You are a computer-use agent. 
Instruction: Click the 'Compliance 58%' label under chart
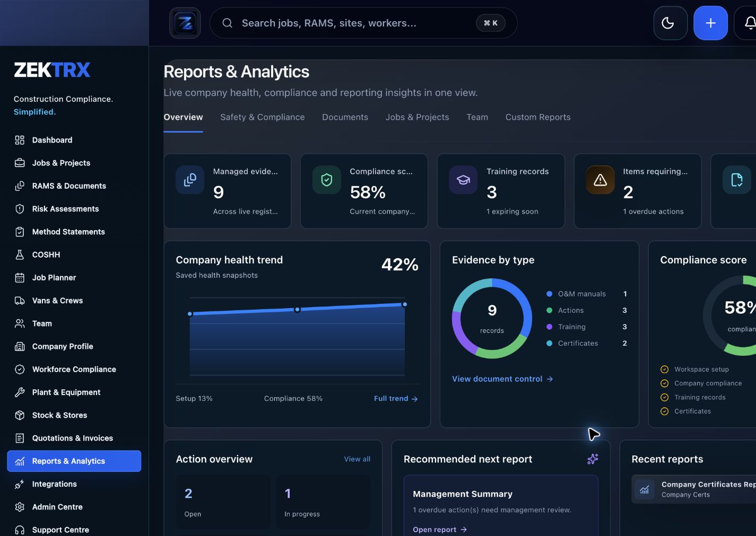click(x=293, y=399)
